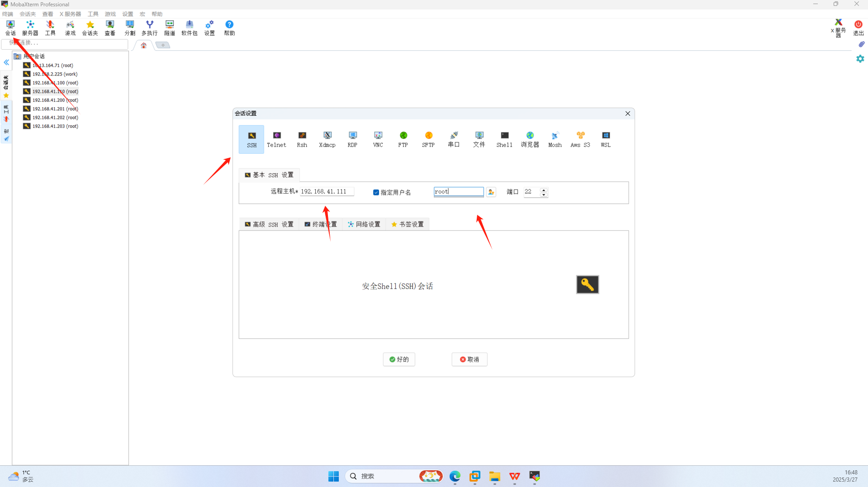Click the 好的 (OK) button
868x487 pixels.
pyautogui.click(x=399, y=359)
